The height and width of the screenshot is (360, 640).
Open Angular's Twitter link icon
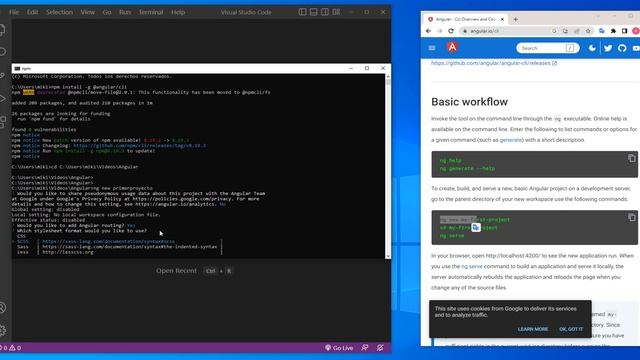[608, 48]
